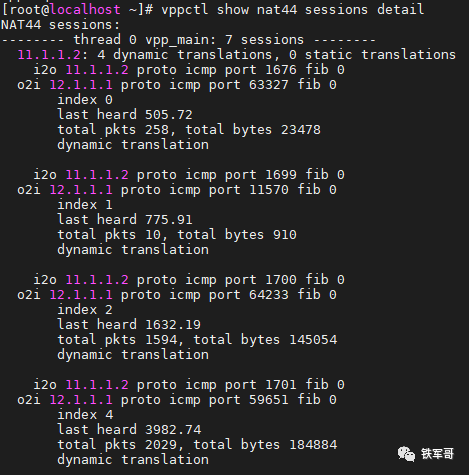Click total pkts 1594 bytes 145054 line
This screenshot has height=475, width=469.
tap(197, 340)
